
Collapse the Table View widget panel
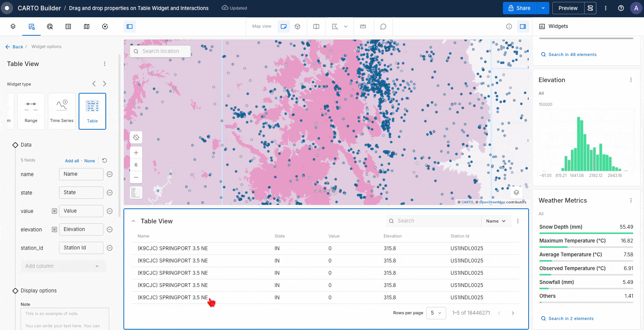[133, 221]
